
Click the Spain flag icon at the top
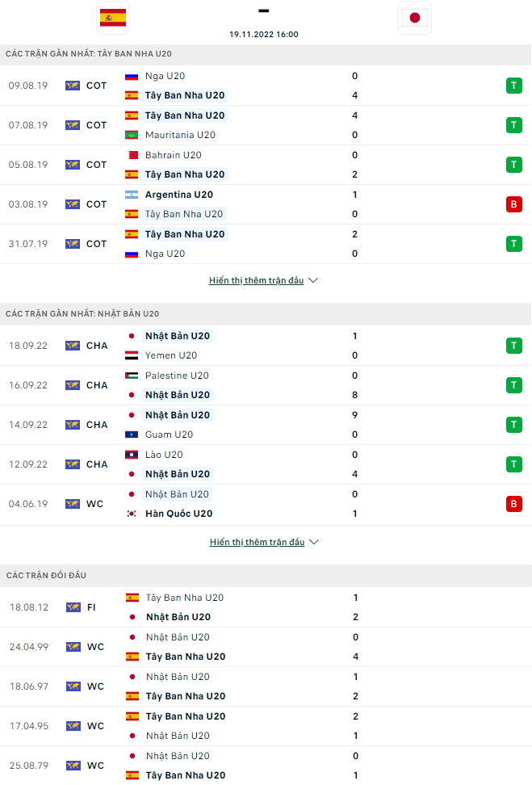pos(112,17)
